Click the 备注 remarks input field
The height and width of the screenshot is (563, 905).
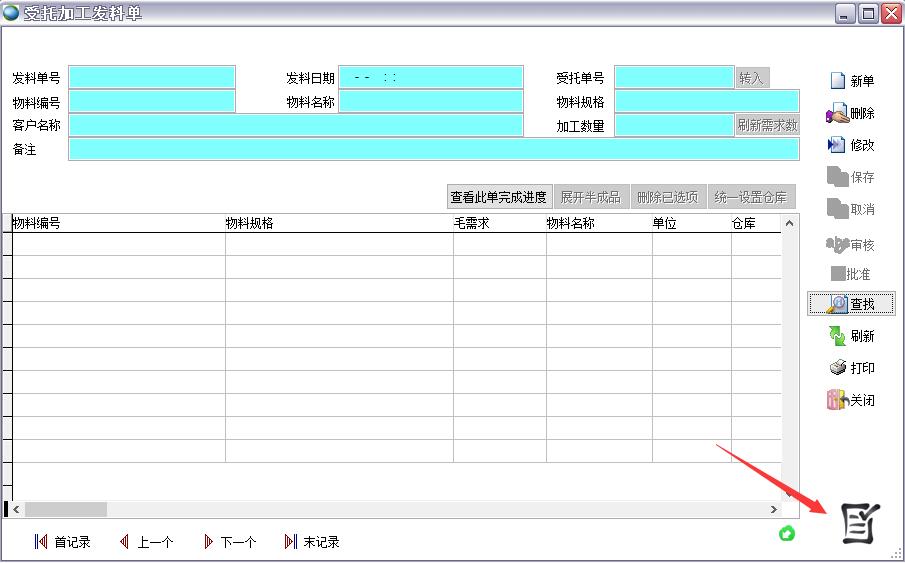(x=433, y=149)
